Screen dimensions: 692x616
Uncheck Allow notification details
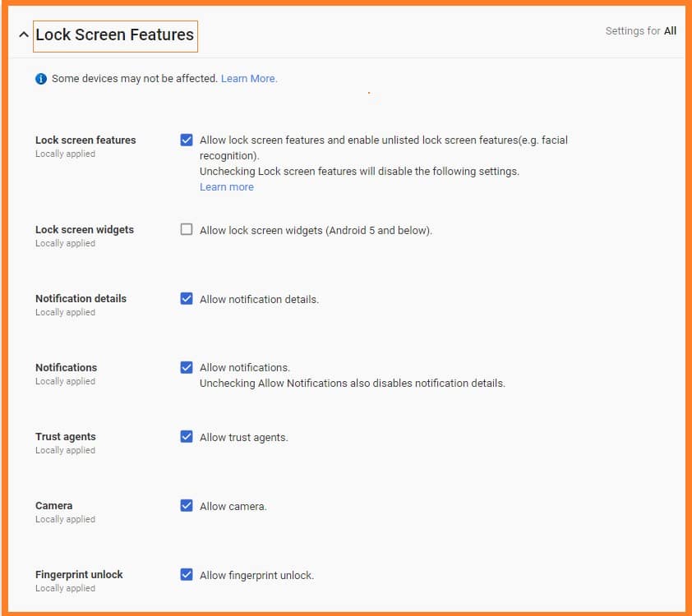(x=187, y=298)
